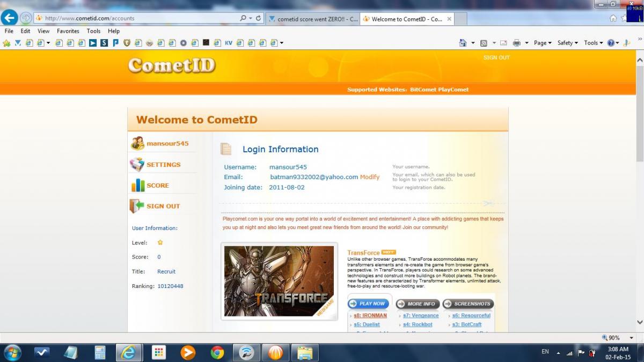Click the Print icon in command bar
Image resolution: width=644 pixels, height=362 pixels.
click(x=517, y=43)
